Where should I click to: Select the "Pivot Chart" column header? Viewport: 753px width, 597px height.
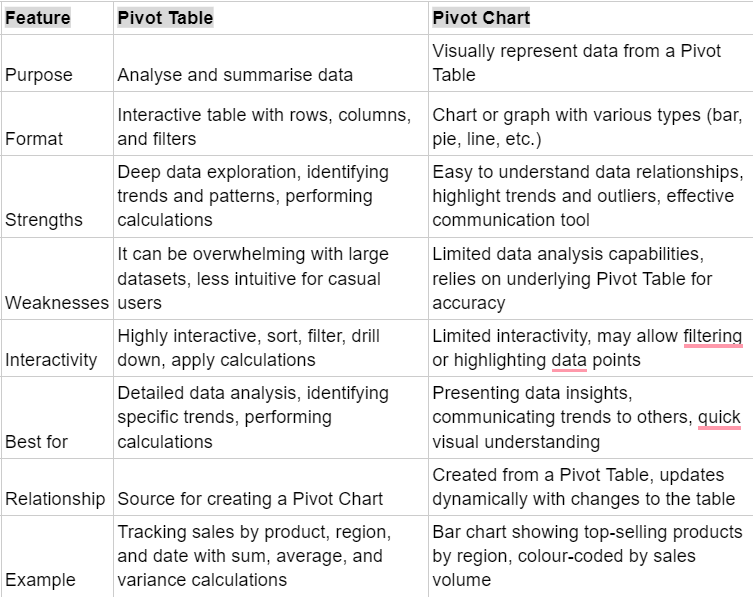pos(481,17)
